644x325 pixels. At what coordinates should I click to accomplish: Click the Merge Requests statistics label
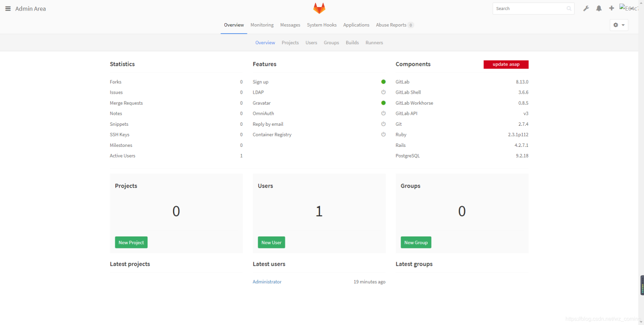126,103
